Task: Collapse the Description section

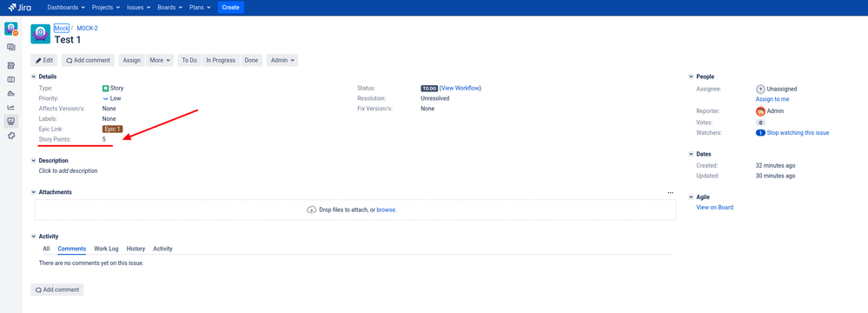Action: (34, 161)
